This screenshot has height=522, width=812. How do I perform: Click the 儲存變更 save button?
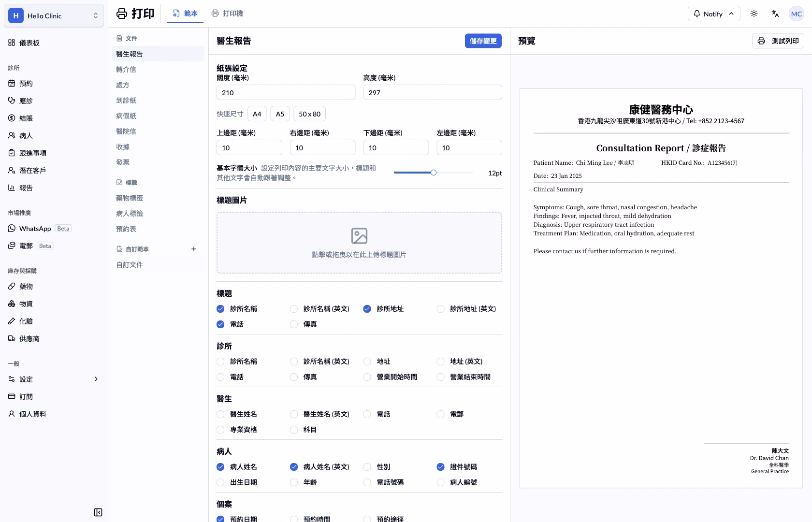click(483, 41)
